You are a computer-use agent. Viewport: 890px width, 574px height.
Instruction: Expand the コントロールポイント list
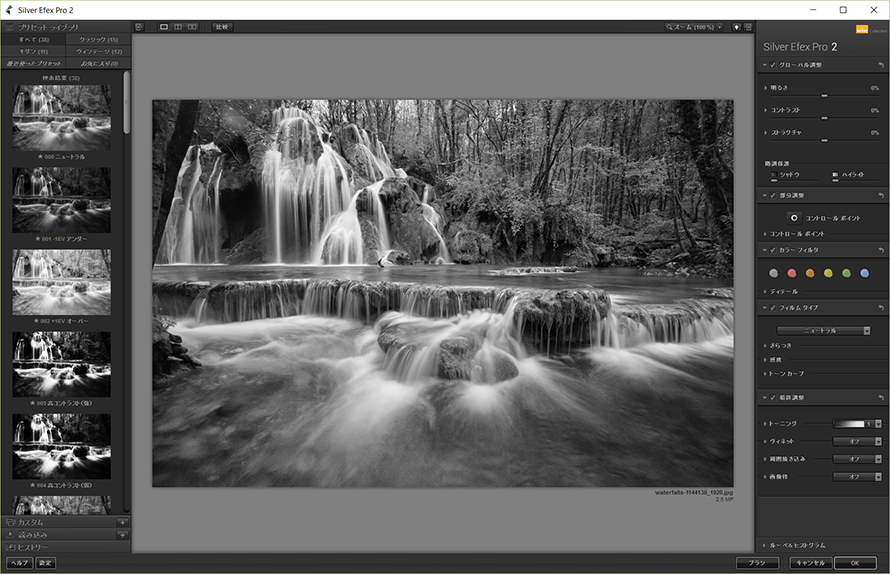point(765,234)
